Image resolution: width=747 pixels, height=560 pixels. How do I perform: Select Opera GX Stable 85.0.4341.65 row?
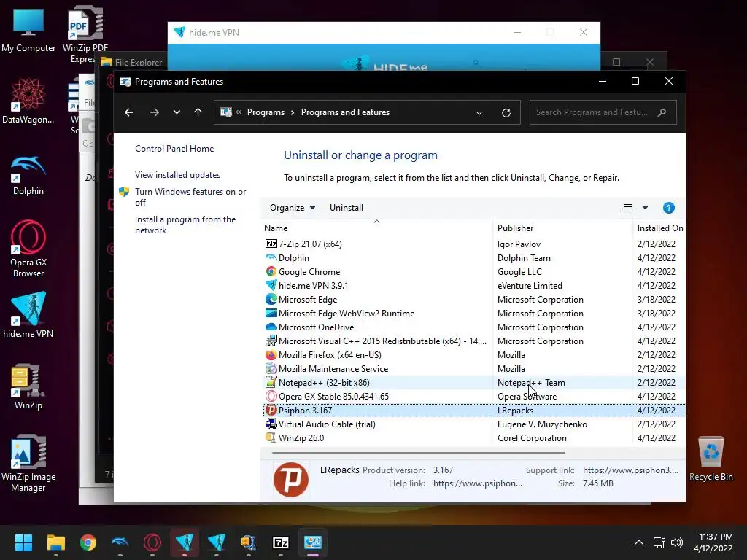474,396
